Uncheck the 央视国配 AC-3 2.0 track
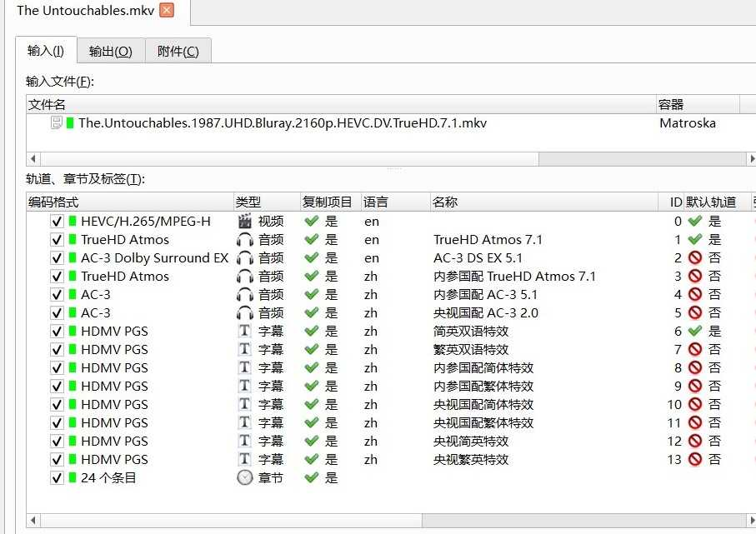 [57, 313]
